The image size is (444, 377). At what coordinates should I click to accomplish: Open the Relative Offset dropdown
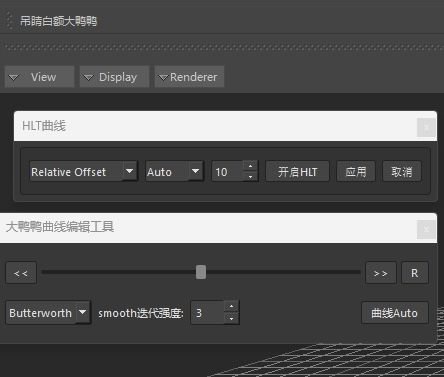(x=83, y=171)
